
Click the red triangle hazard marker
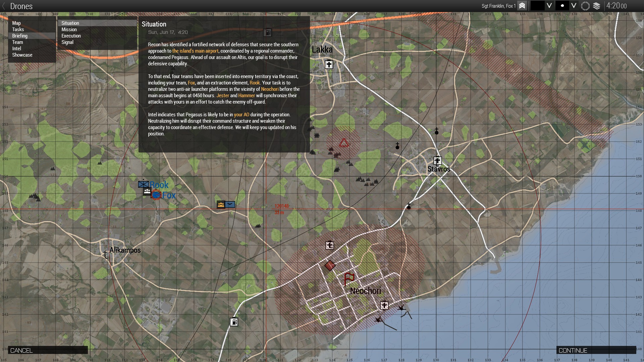coord(344,143)
